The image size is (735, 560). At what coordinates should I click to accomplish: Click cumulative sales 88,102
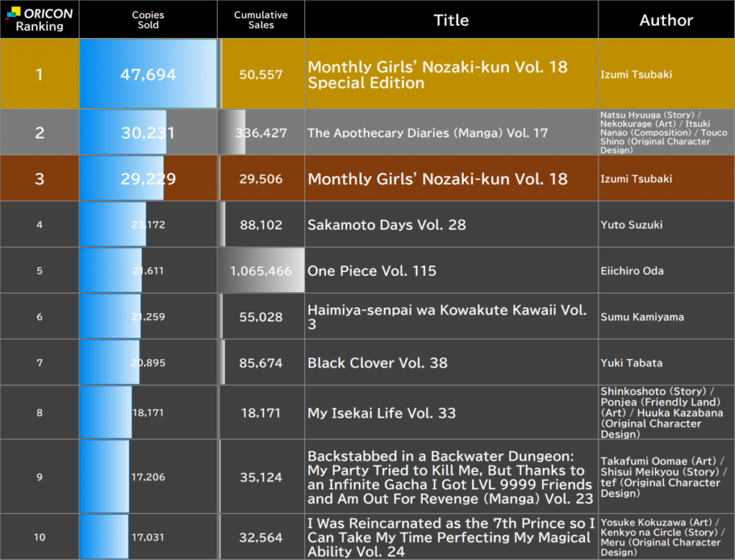coord(261,225)
